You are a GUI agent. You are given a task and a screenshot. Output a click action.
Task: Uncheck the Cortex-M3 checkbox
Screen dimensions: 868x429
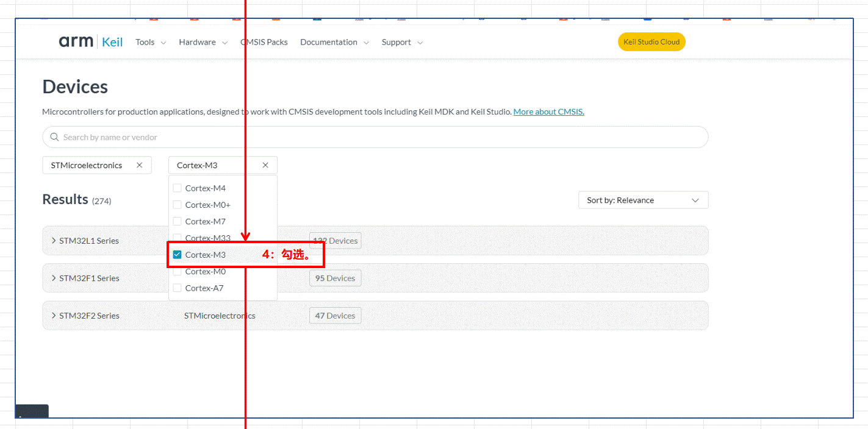pyautogui.click(x=178, y=255)
